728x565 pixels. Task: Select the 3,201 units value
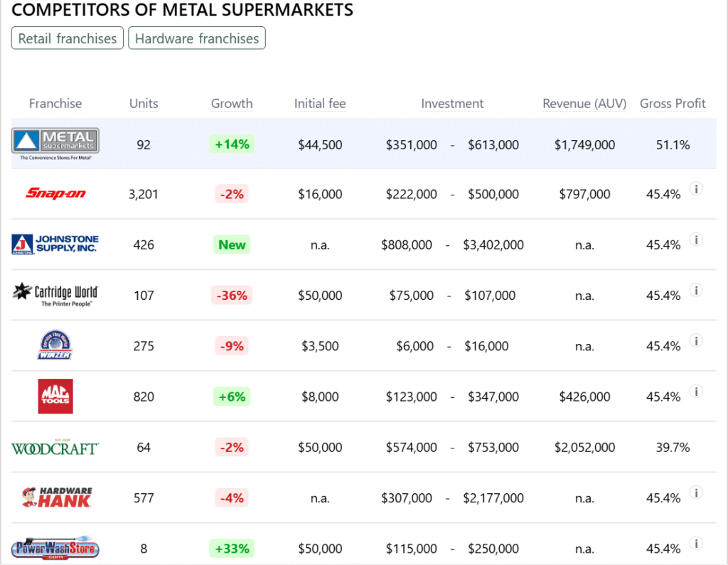point(144,194)
